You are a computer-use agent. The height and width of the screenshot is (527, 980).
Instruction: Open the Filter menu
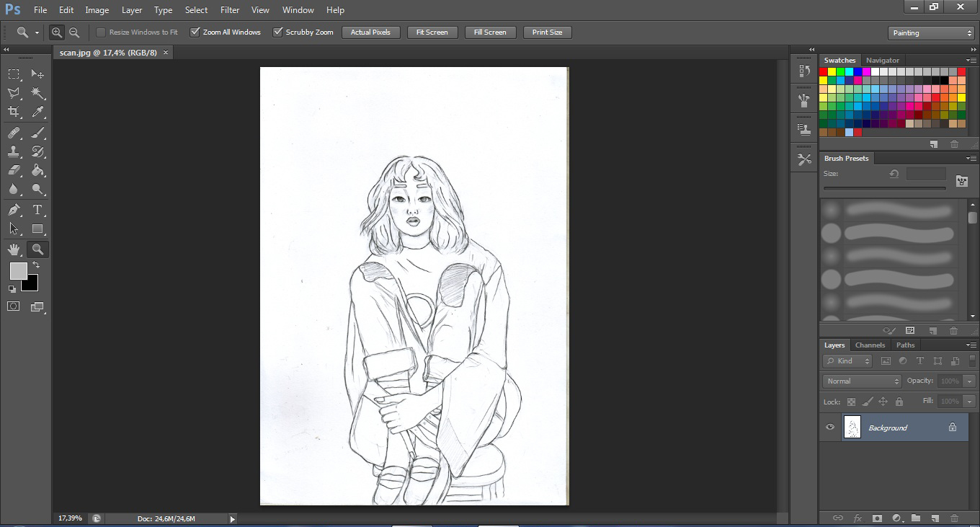[230, 10]
